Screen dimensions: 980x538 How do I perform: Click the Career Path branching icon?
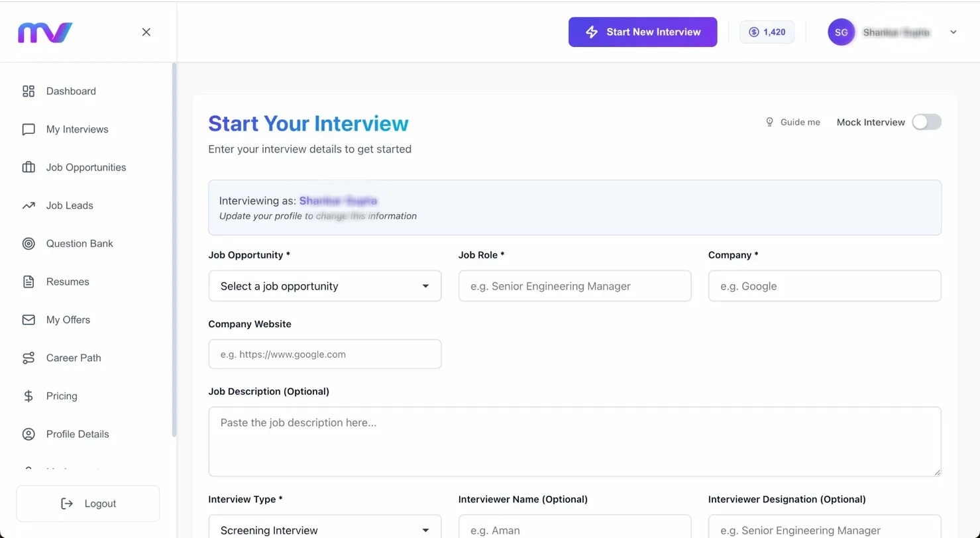tap(28, 358)
